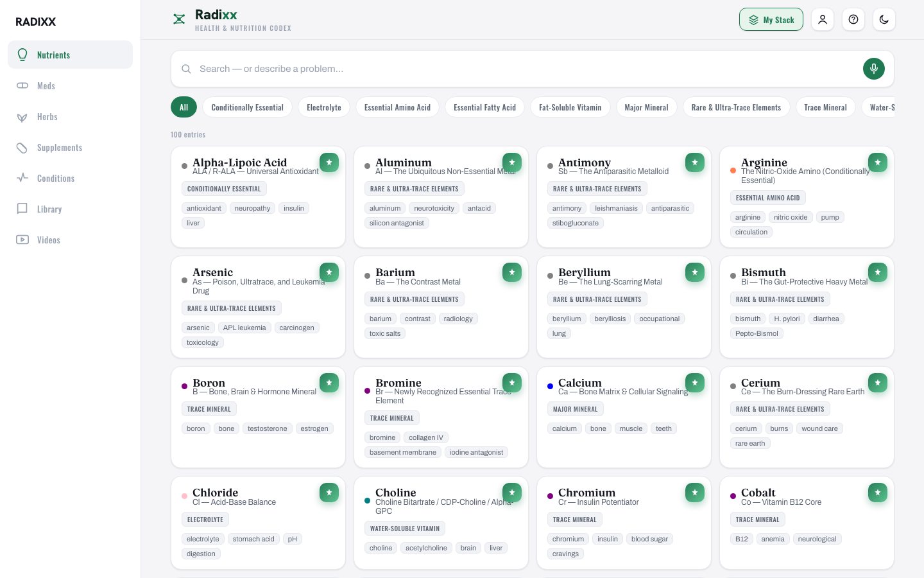This screenshot has width=924, height=578.
Task: Click the blue dot beside Calcium
Action: pos(550,387)
